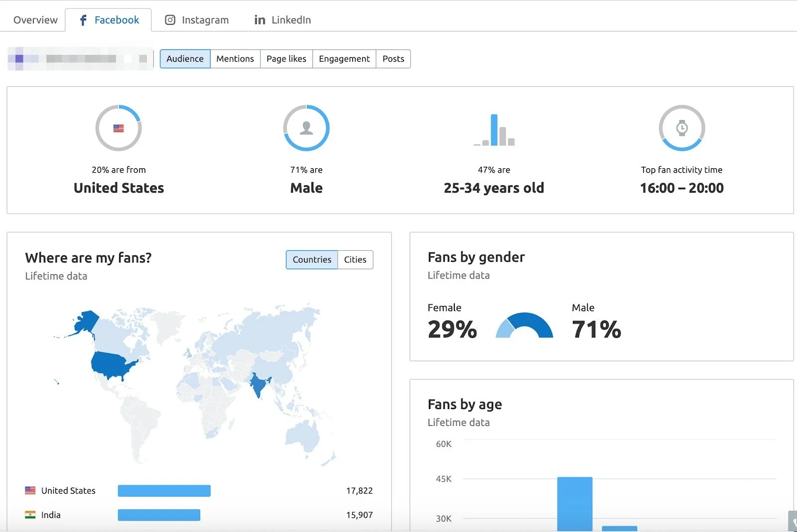Open the Engagement section

344,59
